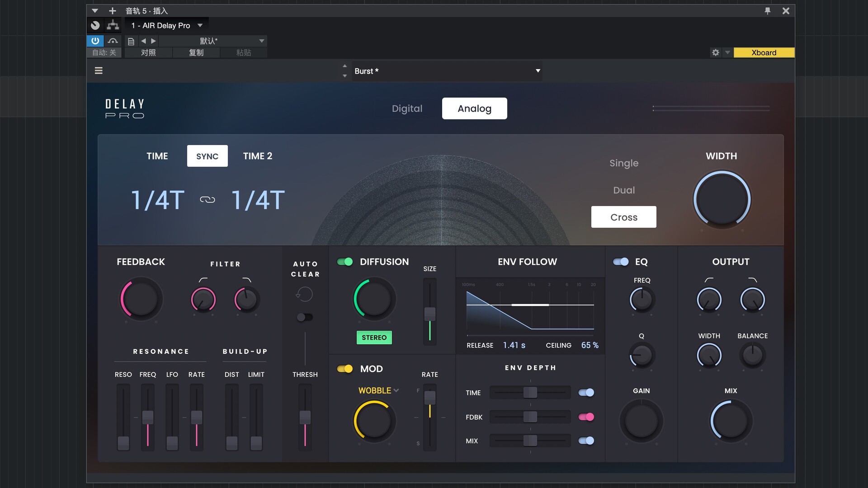The width and height of the screenshot is (868, 488).
Task: Click the preset file list icon
Action: (131, 41)
